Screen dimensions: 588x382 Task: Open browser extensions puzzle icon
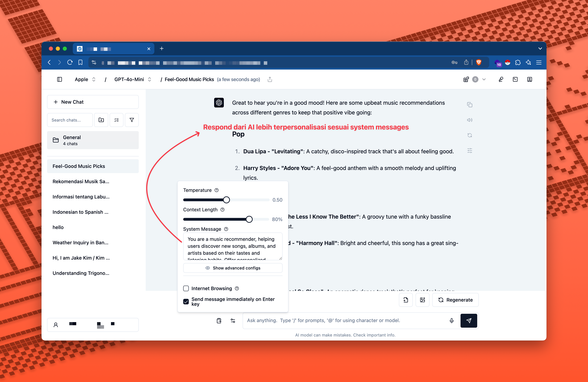[518, 63]
